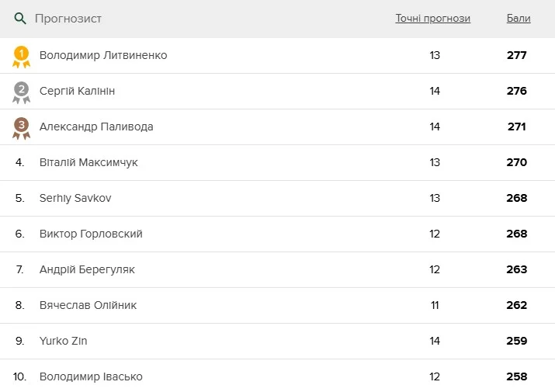Screen dimensions: 555x392
Task: Sort by Бали column header
Action: click(x=519, y=19)
